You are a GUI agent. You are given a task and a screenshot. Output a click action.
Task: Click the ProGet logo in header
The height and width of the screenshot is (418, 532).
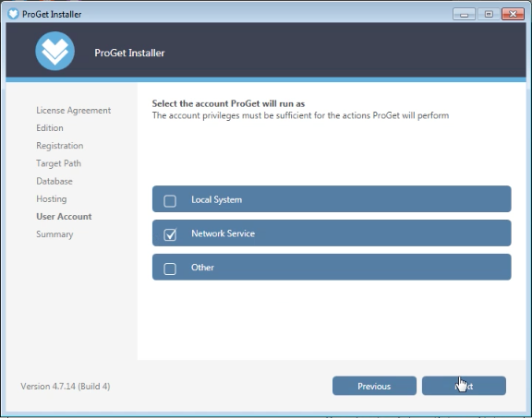pos(55,51)
